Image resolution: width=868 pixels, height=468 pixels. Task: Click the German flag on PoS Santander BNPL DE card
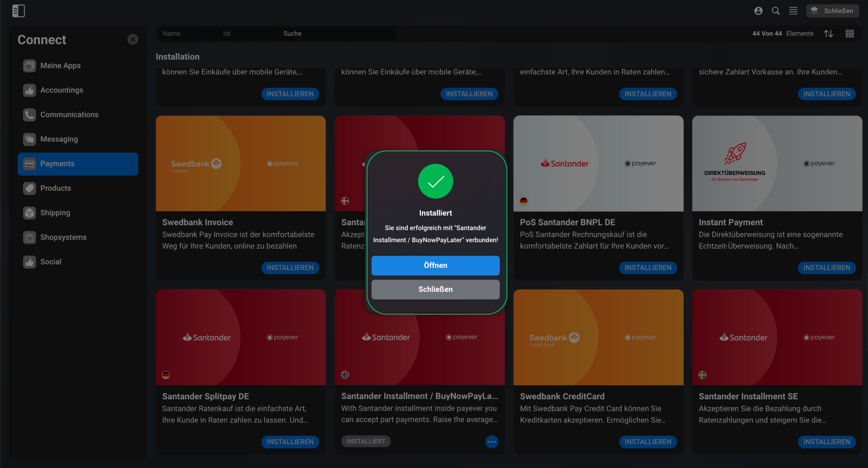pos(523,201)
